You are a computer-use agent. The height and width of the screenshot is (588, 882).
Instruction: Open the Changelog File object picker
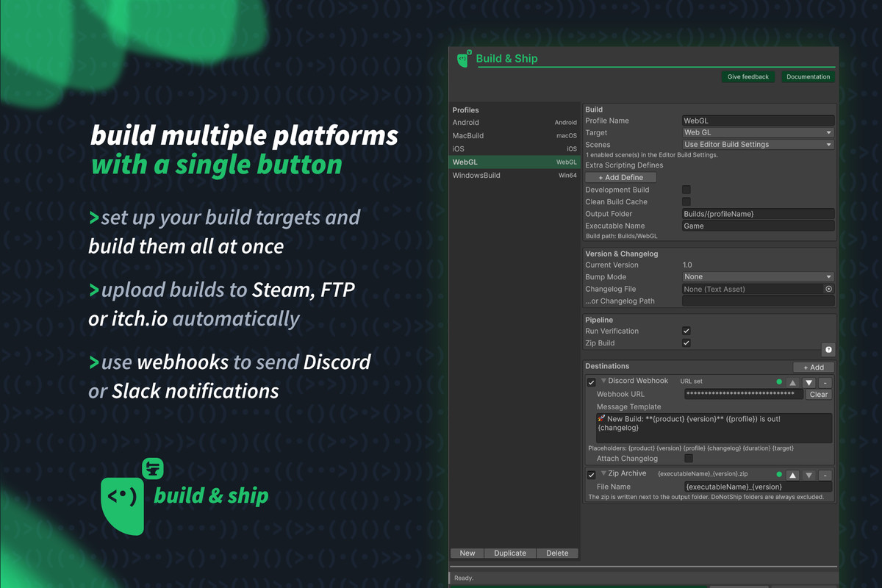click(x=828, y=289)
